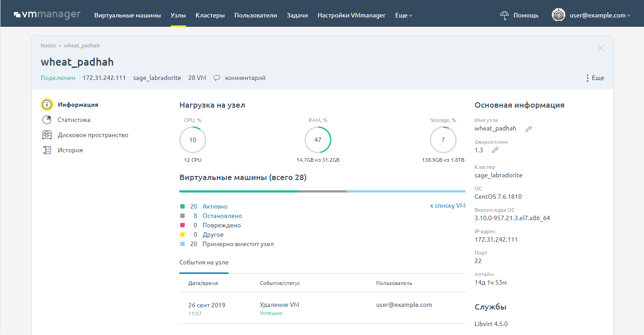Click the Информация sidebar icon
Image resolution: width=644 pixels, height=335 pixels.
coord(47,104)
